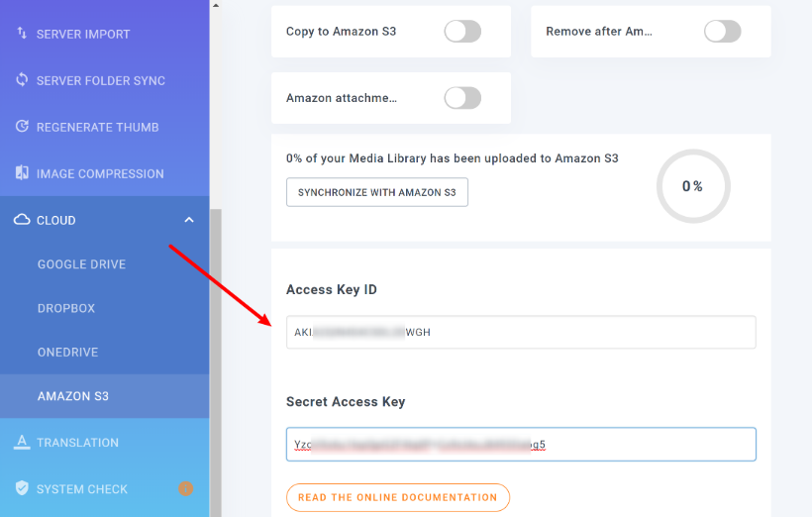Open the OneDrive cloud settings
The width and height of the screenshot is (812, 517).
[x=68, y=353]
